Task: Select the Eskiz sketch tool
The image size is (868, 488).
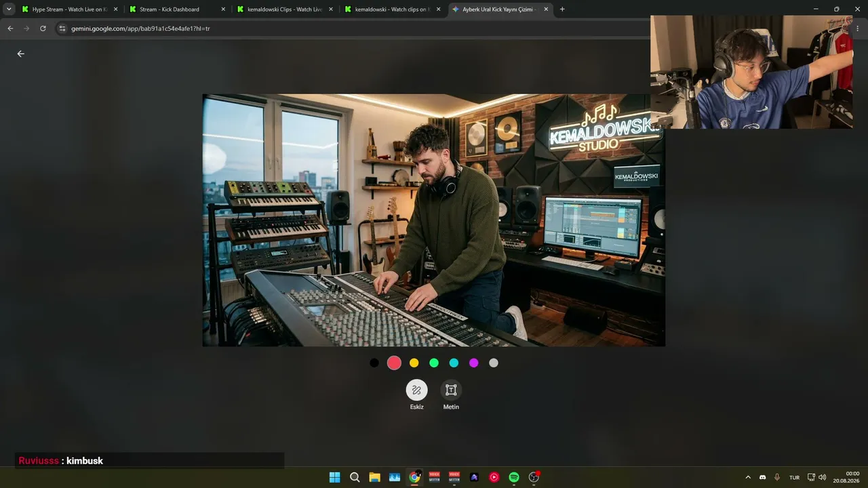Action: tap(416, 390)
